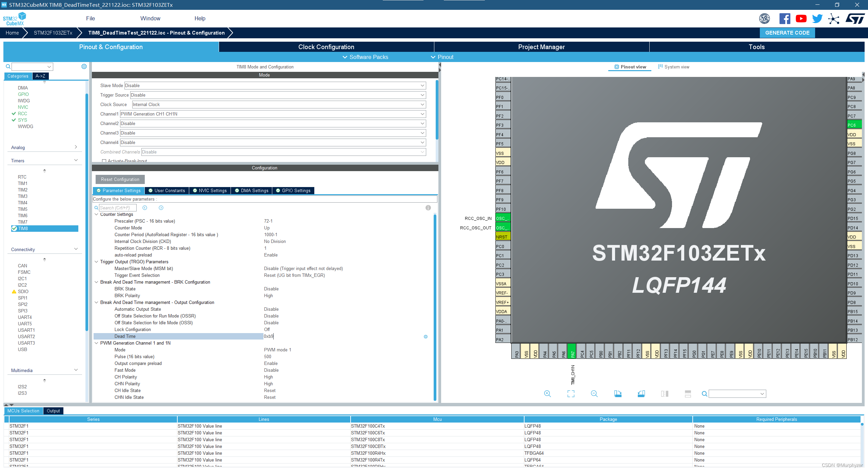Click the Reset Configuration button
The height and width of the screenshot is (471, 868).
click(120, 179)
